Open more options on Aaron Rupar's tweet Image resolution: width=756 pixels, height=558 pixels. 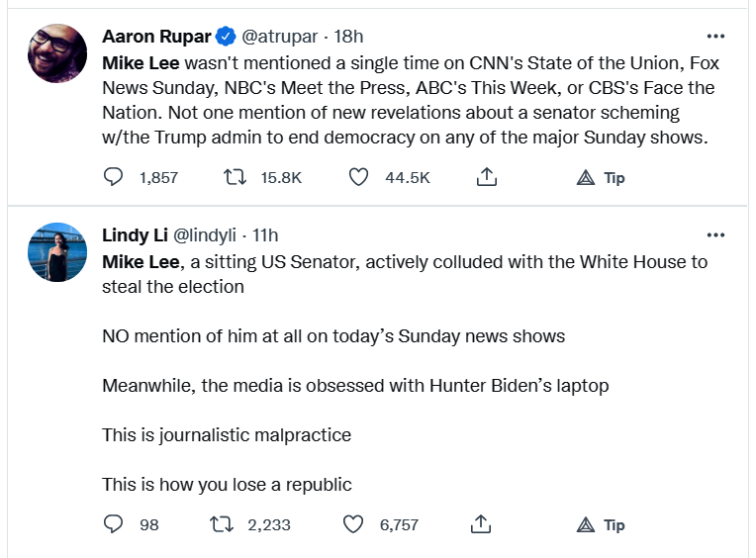click(x=715, y=37)
